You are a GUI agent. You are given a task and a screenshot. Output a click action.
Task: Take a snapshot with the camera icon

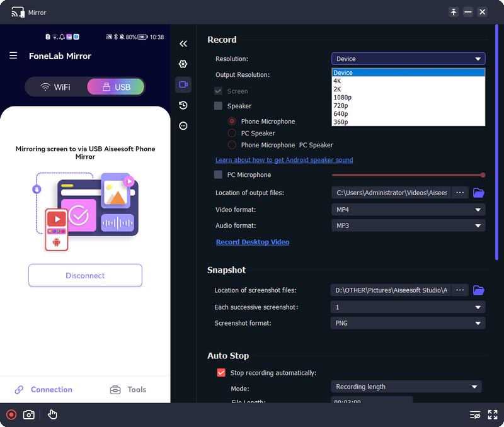pos(29,414)
